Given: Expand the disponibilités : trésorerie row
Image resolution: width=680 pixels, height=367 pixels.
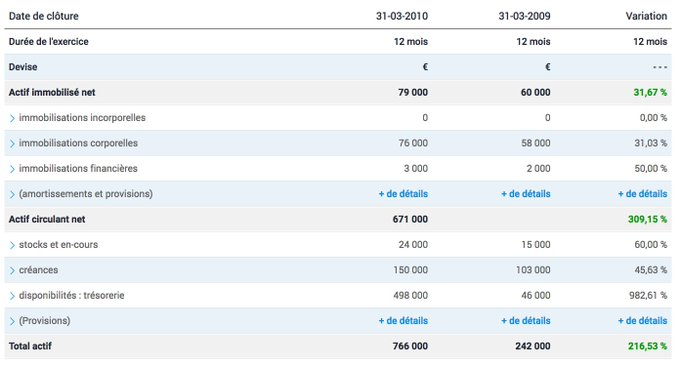Looking at the screenshot, I should click(12, 296).
